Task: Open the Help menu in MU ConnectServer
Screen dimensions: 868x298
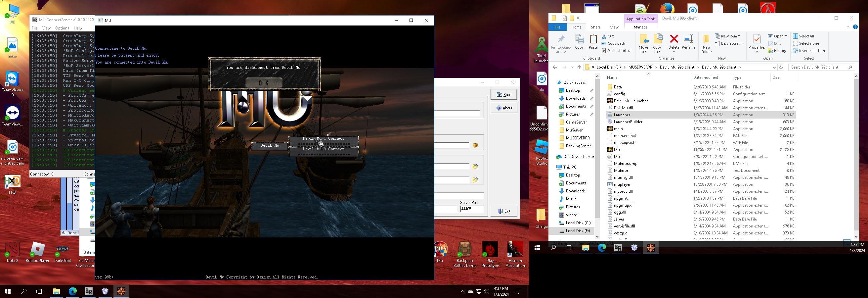Action: pyautogui.click(x=78, y=28)
